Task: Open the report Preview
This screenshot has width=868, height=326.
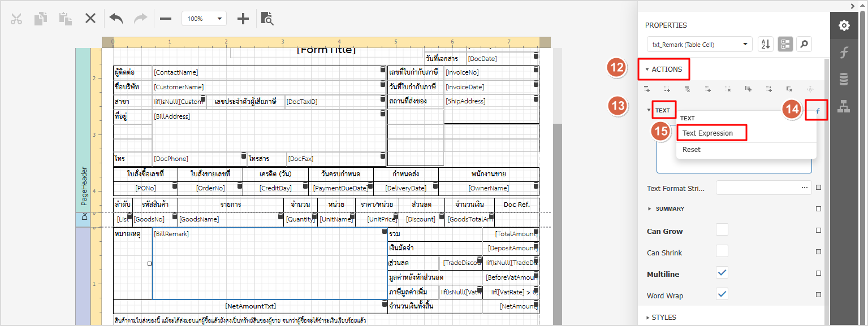Action: [267, 19]
